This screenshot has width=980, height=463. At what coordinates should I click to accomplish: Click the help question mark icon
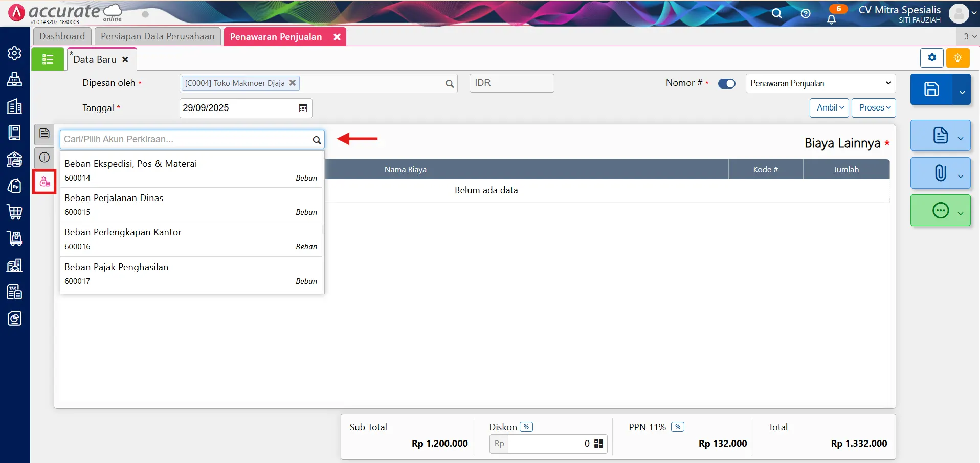pyautogui.click(x=806, y=14)
